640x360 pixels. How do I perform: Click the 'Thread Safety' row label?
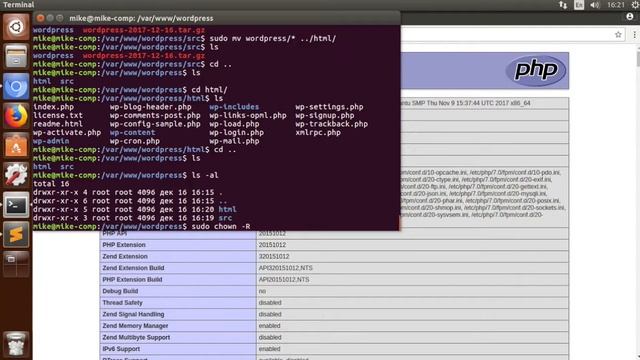(x=122, y=302)
